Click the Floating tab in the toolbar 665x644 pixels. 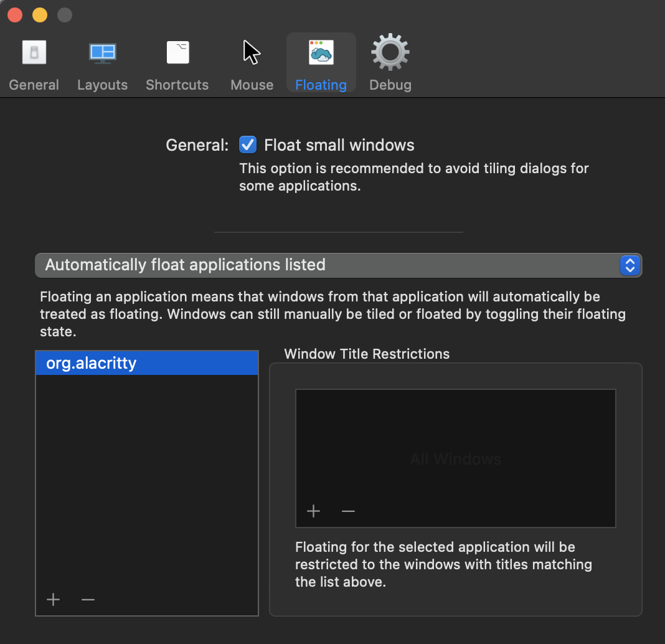click(x=321, y=63)
